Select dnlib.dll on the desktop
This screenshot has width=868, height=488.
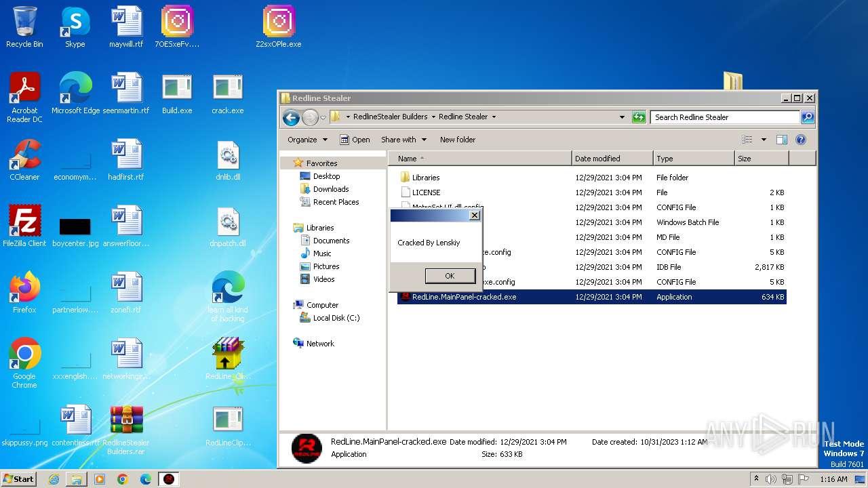pyautogui.click(x=228, y=160)
